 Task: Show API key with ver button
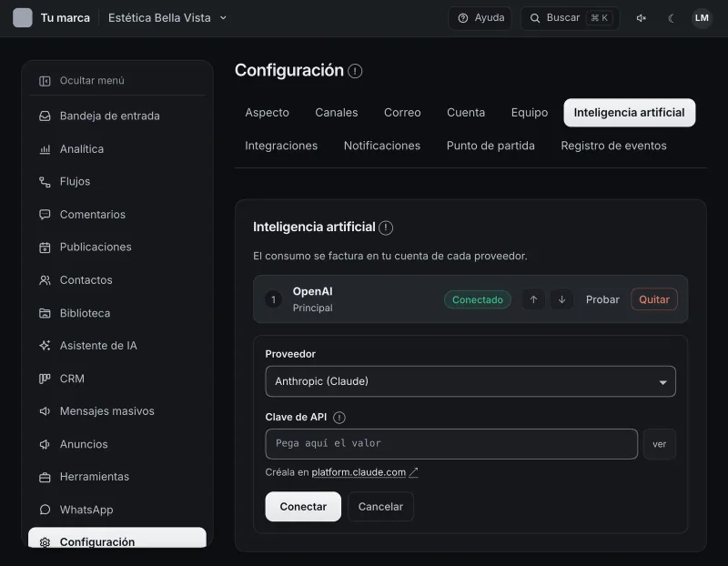pos(659,444)
